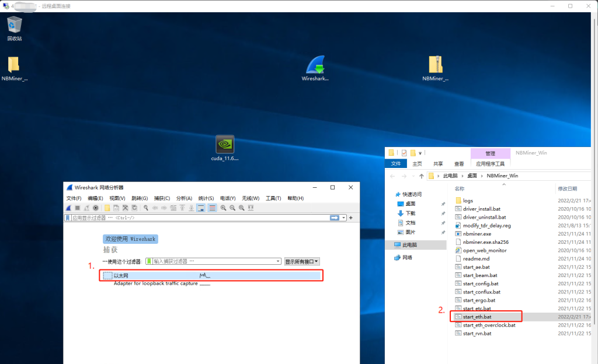Viewport: 598px width, 364px height.
Task: Click the capture filter input field
Action: [214, 261]
